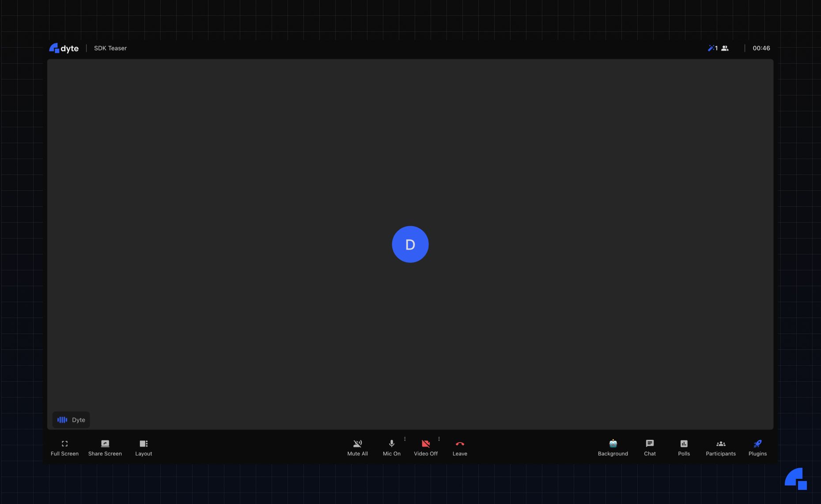Click the dyte logo in header

tap(64, 48)
